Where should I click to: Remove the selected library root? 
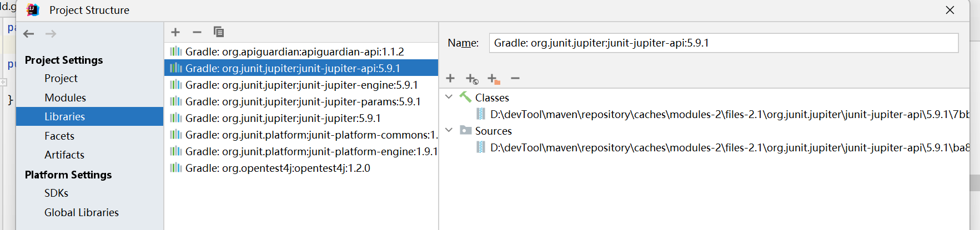pos(515,78)
